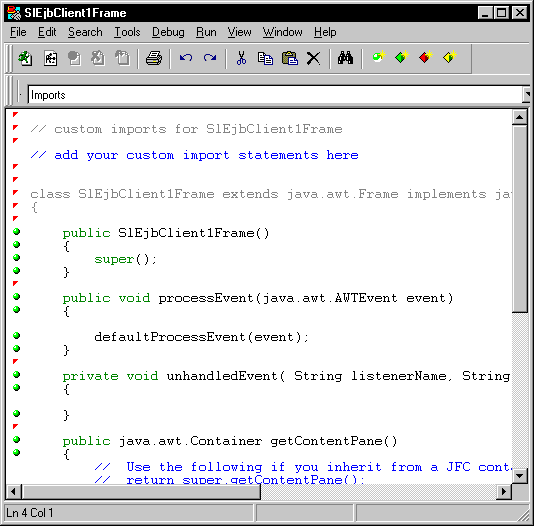
Task: Open the Tools menu
Action: click(x=127, y=32)
